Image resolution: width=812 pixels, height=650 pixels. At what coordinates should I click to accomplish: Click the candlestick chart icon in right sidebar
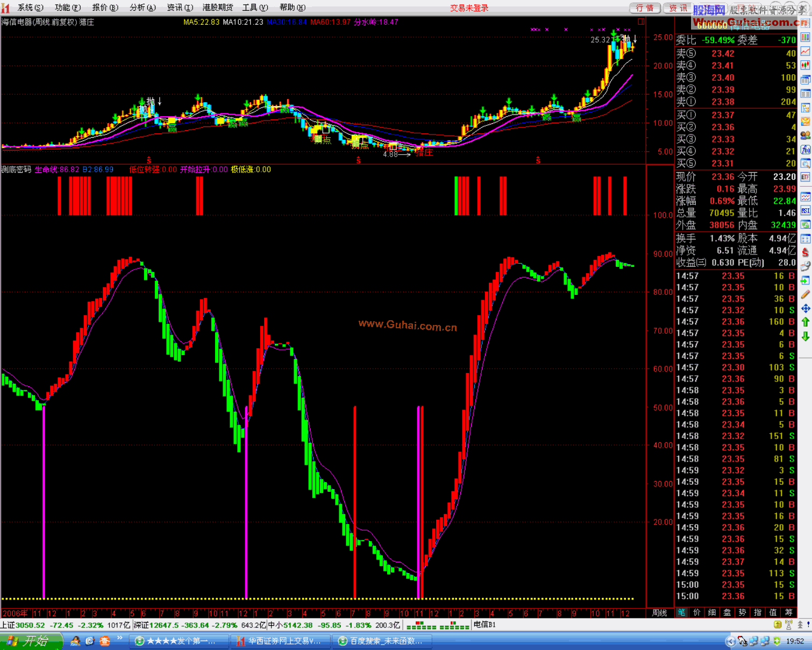(805, 66)
